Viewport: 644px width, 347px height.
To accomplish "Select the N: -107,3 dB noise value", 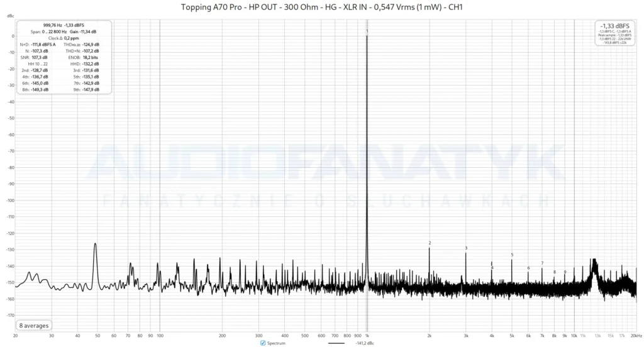I will pyautogui.click(x=40, y=51).
